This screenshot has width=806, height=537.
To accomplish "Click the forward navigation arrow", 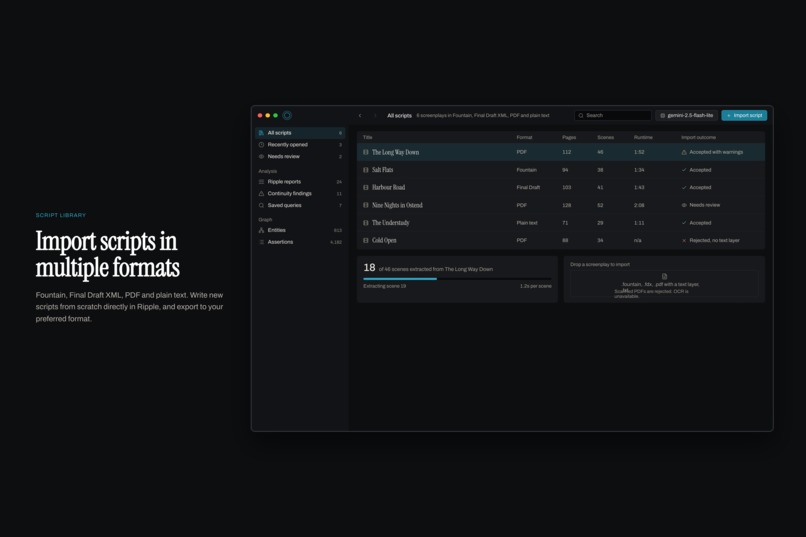I will click(375, 116).
